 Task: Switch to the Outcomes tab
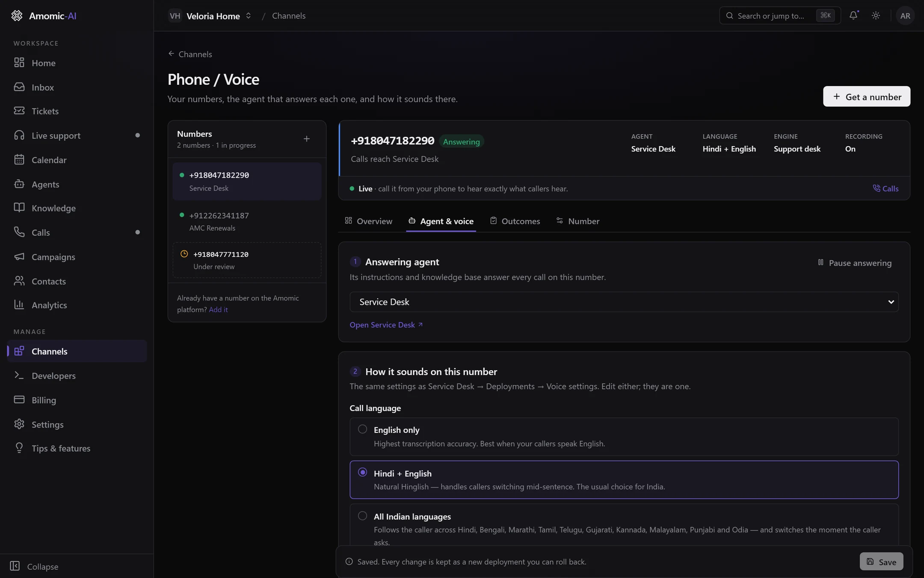tap(515, 221)
